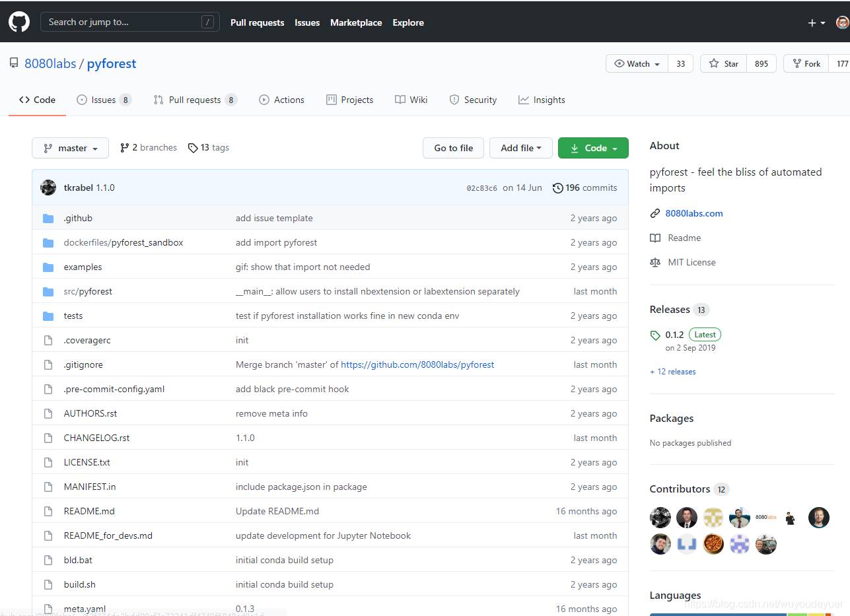Click the 13 tags icon link
Screen dimensions: 850x616
click(193, 148)
